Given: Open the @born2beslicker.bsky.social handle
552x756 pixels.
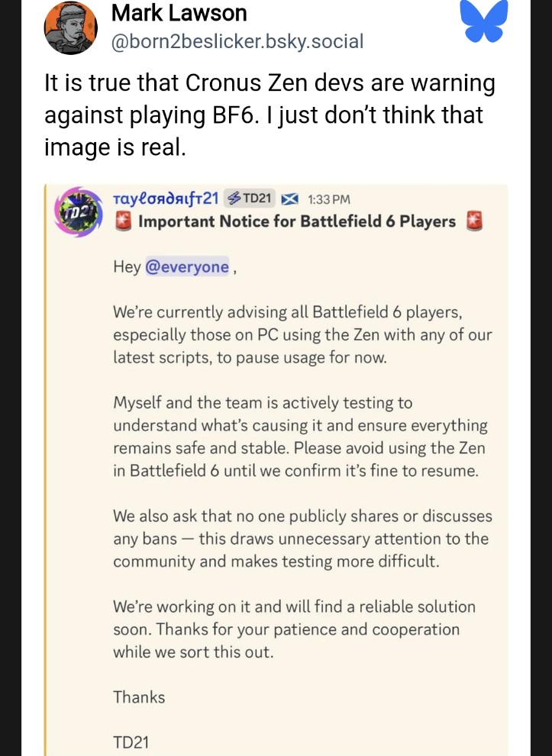Looking at the screenshot, I should pyautogui.click(x=237, y=41).
